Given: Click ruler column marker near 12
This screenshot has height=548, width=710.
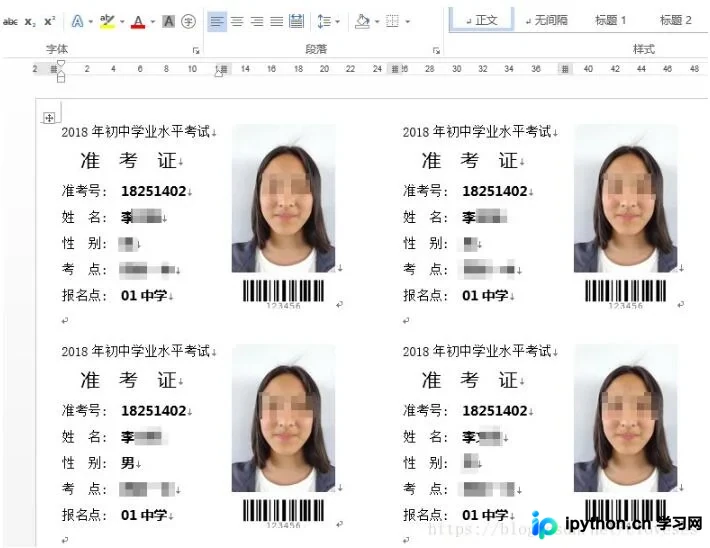Looking at the screenshot, I should [x=222, y=69].
